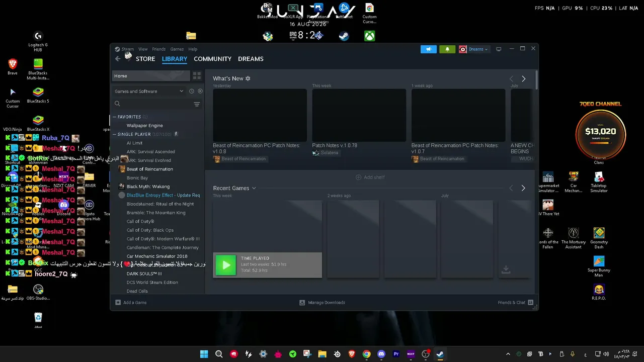Image resolution: width=644 pixels, height=362 pixels.
Task: Select BlazBlue Entropy Effect in library
Action: [163, 195]
